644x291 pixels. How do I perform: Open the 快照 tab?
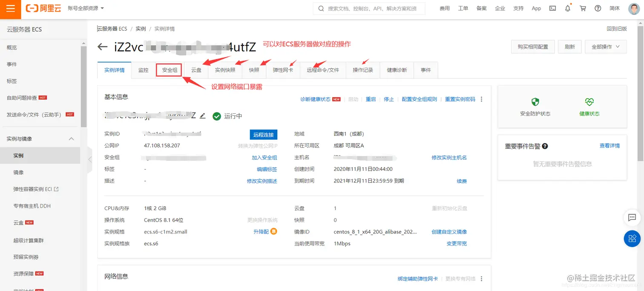click(x=254, y=70)
